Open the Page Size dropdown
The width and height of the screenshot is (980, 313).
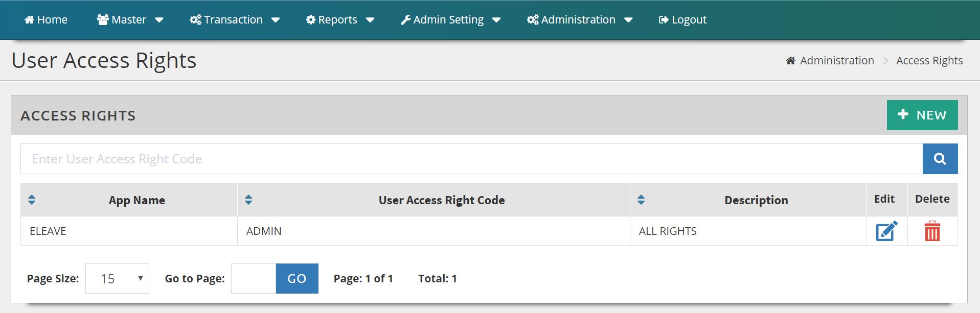click(x=117, y=279)
